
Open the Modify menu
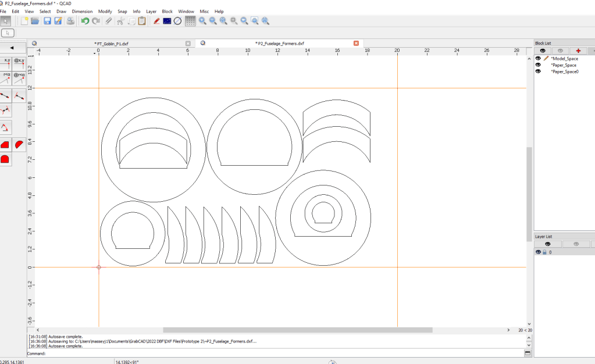(105, 12)
